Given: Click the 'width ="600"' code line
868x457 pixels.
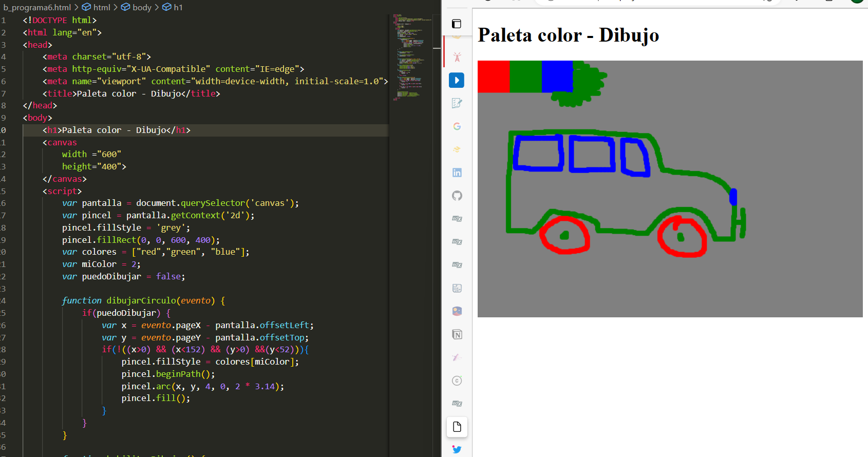Looking at the screenshot, I should (91, 154).
